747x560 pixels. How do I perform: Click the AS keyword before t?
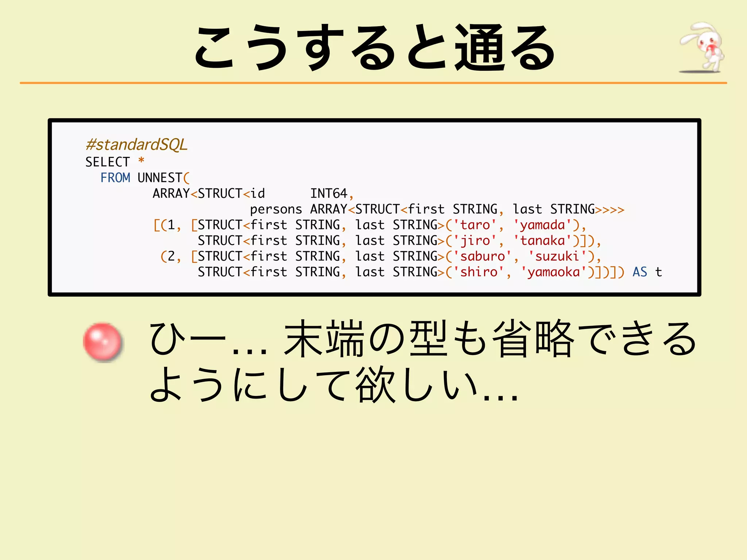tap(640, 272)
